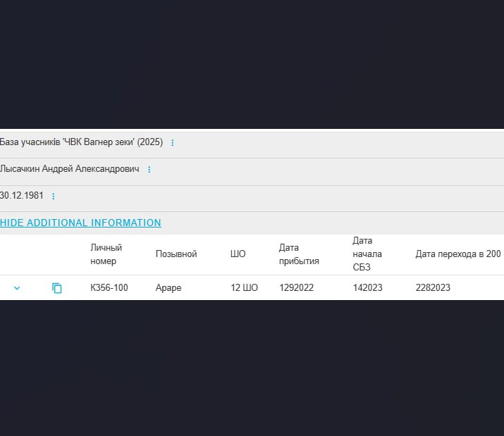
Task: Select the 30.12.1981 date text
Action: pyautogui.click(x=22, y=196)
